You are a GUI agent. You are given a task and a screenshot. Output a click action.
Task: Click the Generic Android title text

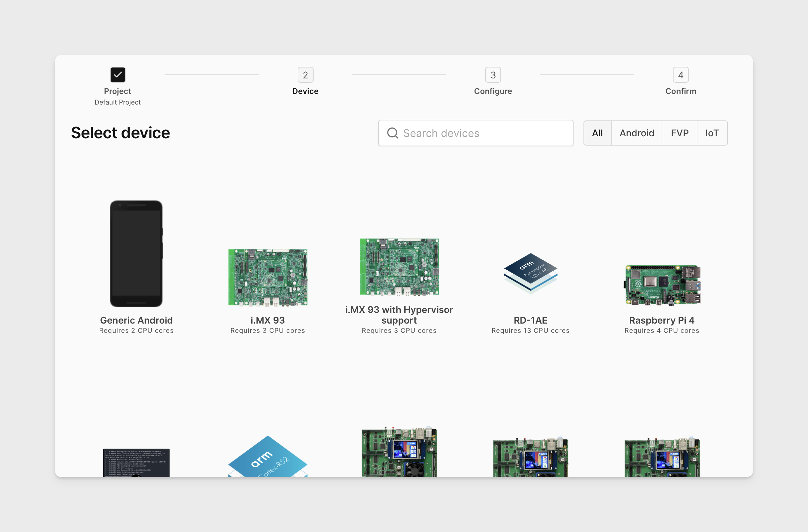tap(136, 320)
